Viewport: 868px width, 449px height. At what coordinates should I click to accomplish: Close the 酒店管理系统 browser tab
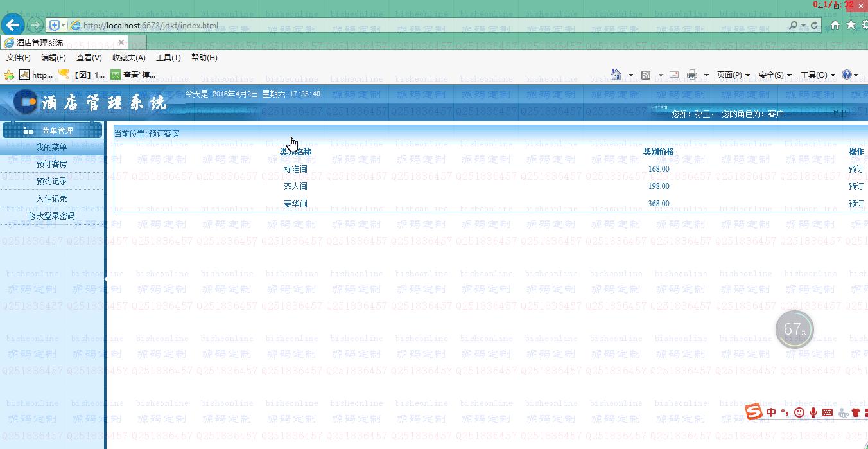point(121,42)
